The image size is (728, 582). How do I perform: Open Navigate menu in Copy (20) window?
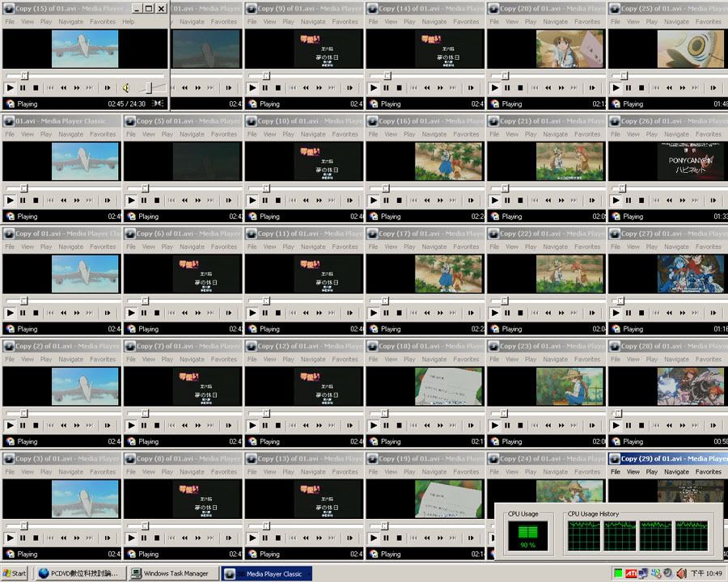coord(555,22)
